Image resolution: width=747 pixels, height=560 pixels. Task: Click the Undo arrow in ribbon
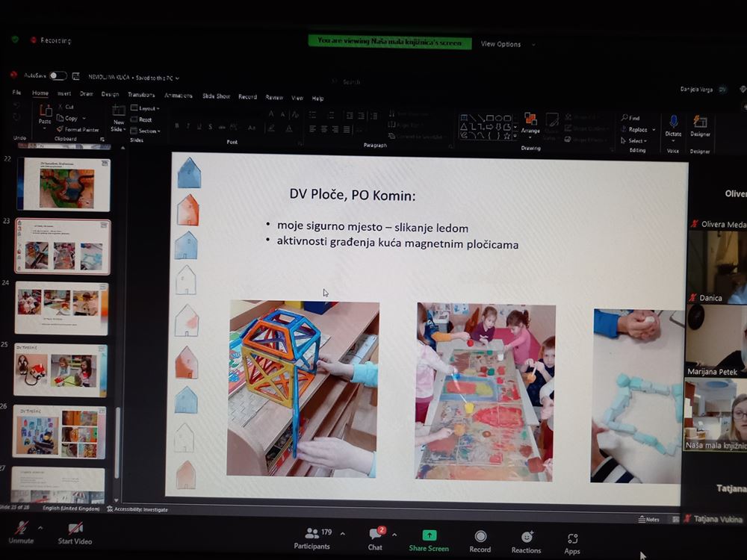17,105
